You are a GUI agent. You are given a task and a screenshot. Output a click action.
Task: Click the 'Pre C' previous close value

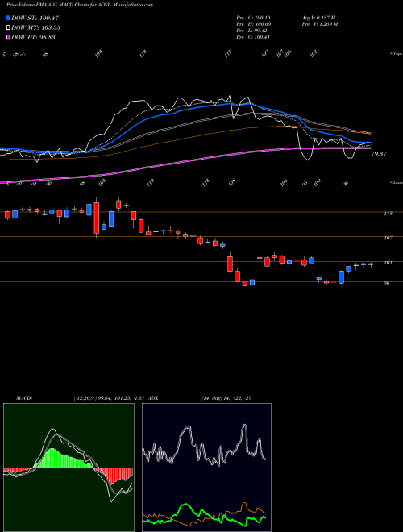point(253,37)
